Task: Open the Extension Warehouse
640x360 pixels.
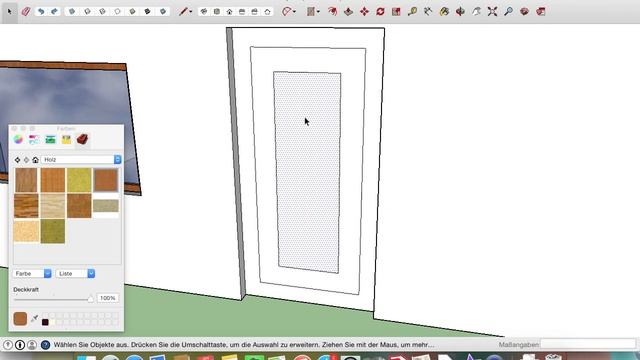Action: tap(541, 11)
